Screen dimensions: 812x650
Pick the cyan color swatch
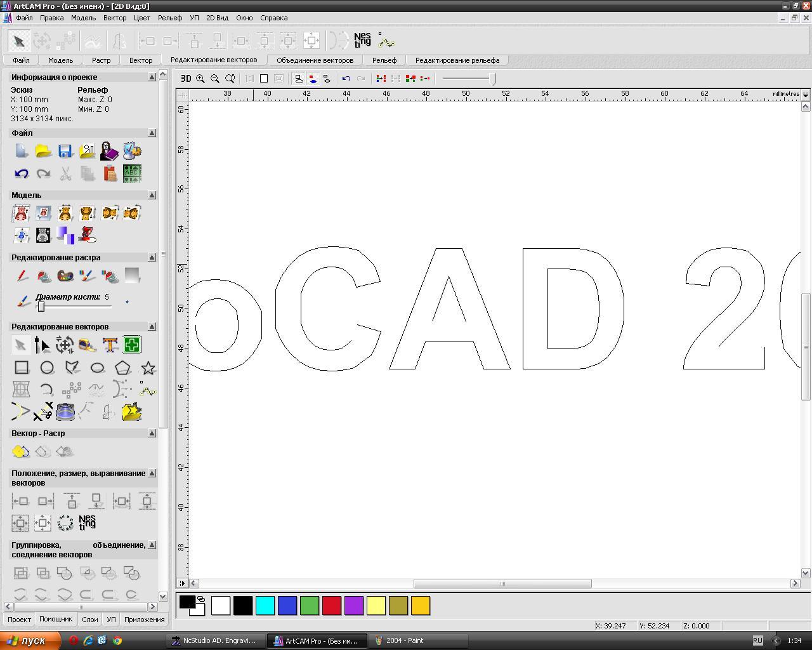point(265,606)
